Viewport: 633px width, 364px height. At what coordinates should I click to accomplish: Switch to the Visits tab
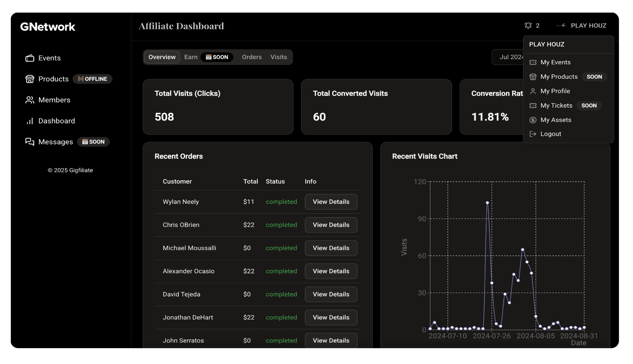point(278,57)
